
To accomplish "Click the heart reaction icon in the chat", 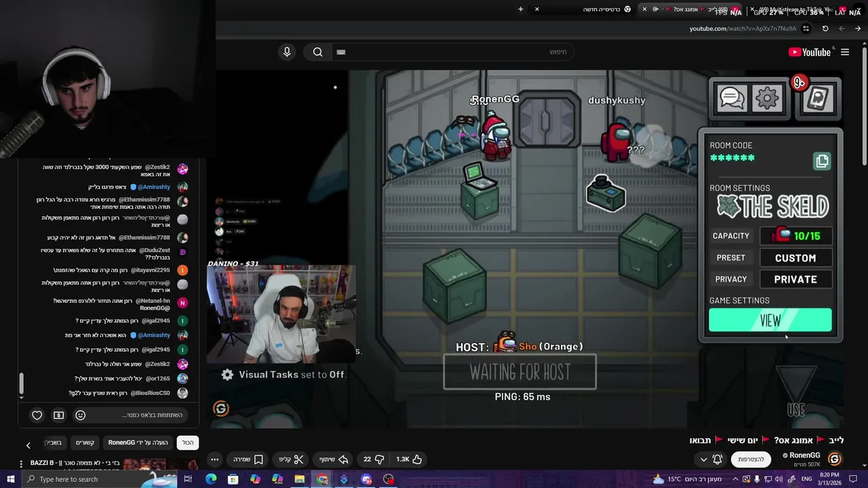I will (37, 415).
